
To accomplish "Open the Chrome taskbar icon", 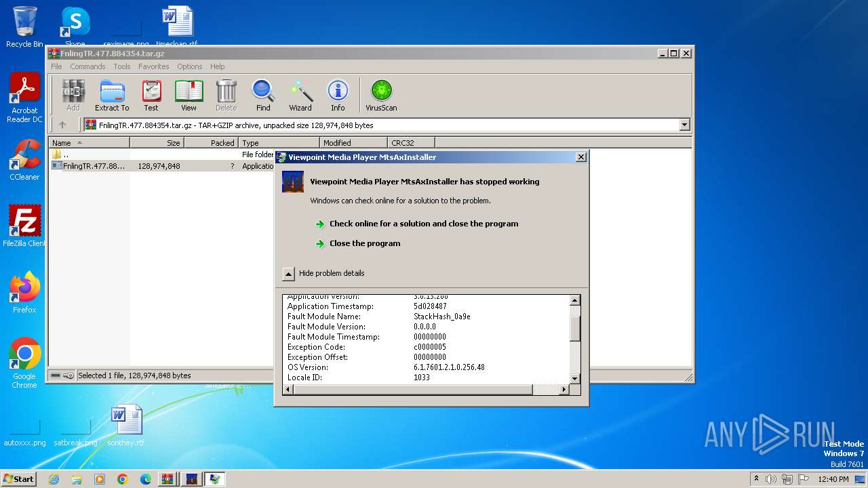I will pyautogui.click(x=123, y=479).
